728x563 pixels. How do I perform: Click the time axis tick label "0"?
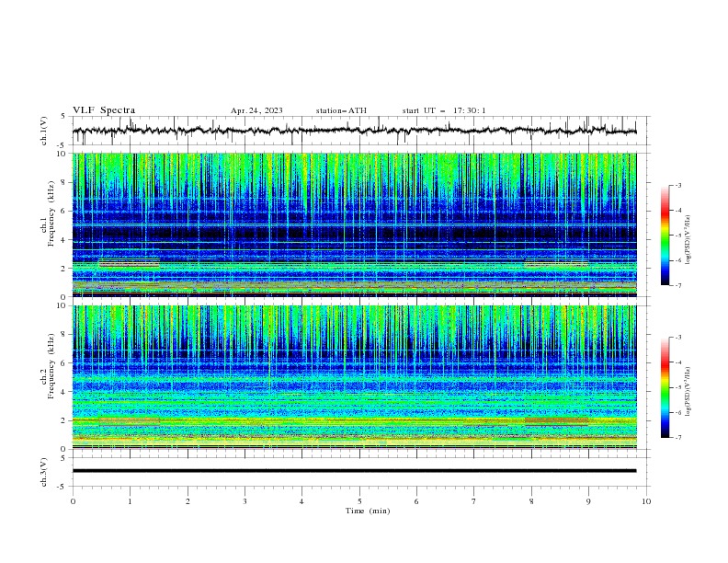[73, 501]
